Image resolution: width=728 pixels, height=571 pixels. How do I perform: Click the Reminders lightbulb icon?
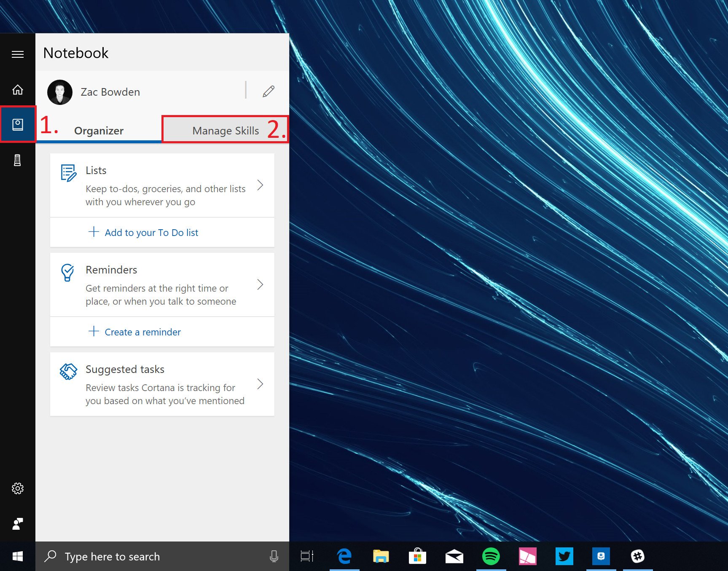pyautogui.click(x=67, y=273)
